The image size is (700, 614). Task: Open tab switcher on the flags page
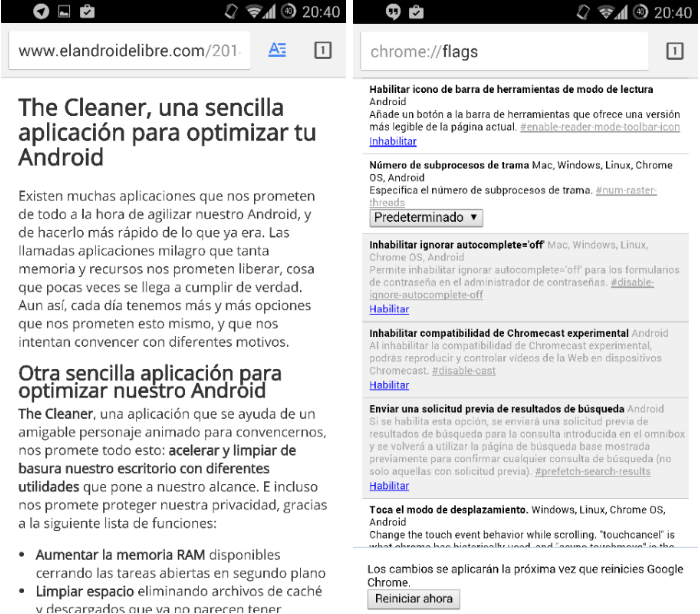[674, 51]
